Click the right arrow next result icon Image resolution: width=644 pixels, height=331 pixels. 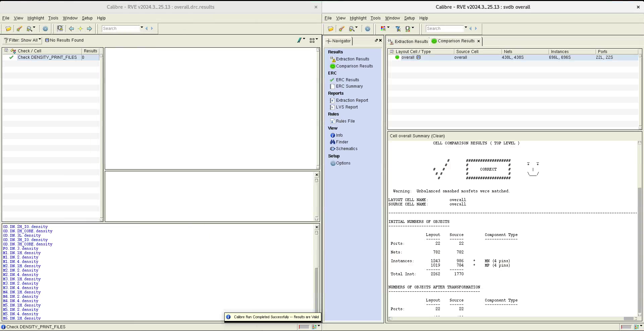(89, 29)
